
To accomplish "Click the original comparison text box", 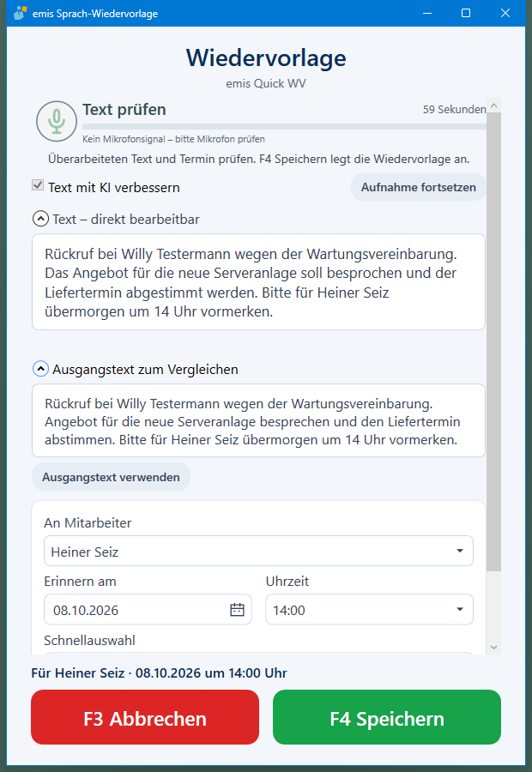I will point(258,421).
